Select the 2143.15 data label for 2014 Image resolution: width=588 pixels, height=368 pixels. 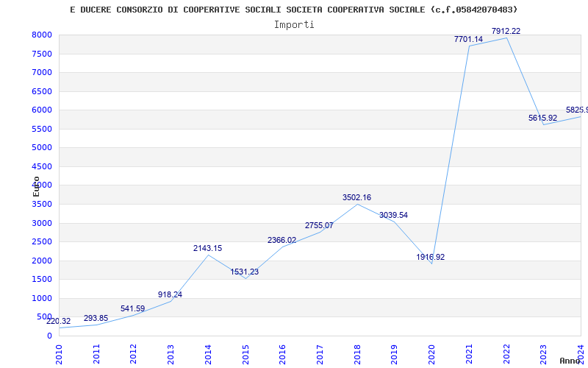(x=207, y=248)
